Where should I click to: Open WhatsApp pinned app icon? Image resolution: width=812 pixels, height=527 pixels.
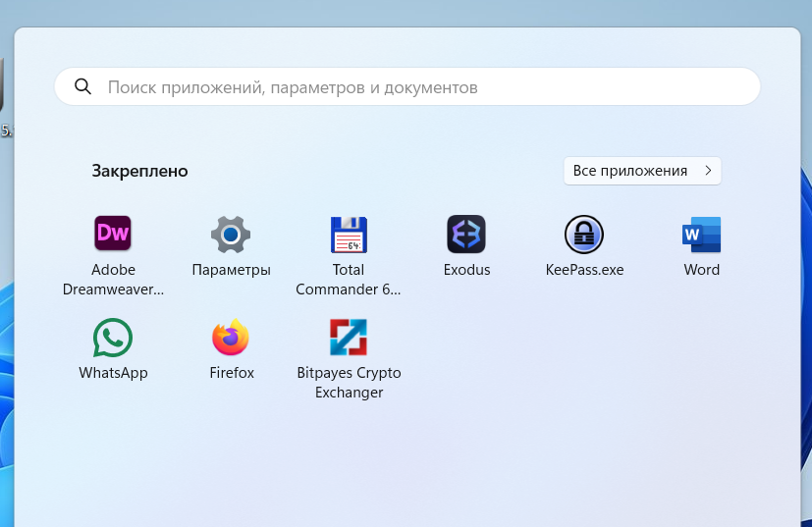(113, 338)
